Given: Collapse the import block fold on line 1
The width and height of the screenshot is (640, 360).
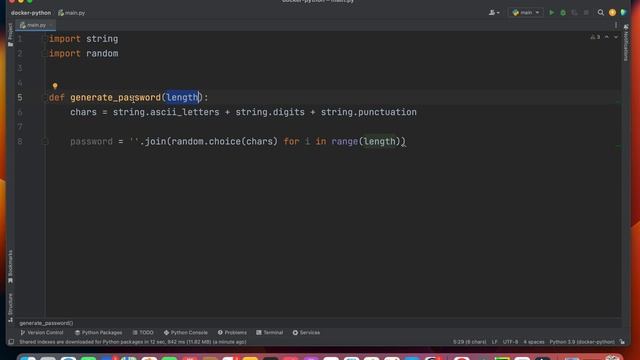Looking at the screenshot, I should point(45,39).
